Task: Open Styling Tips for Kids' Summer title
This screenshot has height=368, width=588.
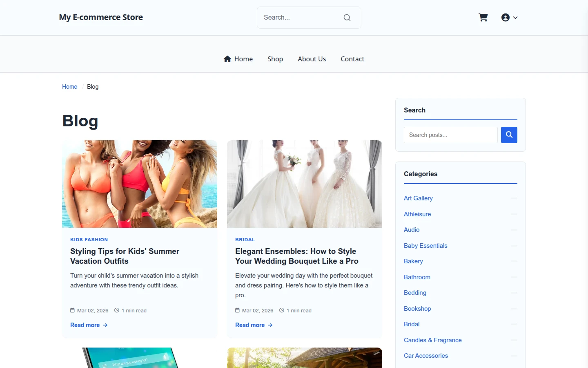Action: pos(125,256)
